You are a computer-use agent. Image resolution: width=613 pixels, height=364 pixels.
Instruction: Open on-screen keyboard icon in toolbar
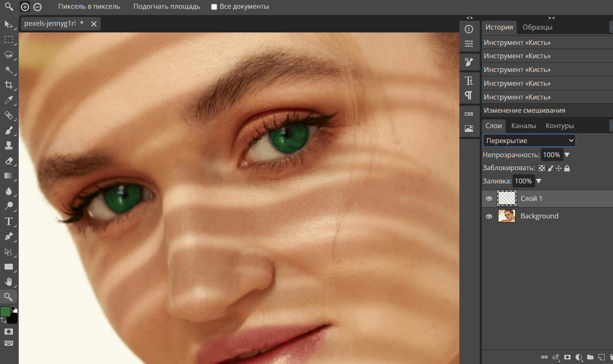pyautogui.click(x=9, y=343)
